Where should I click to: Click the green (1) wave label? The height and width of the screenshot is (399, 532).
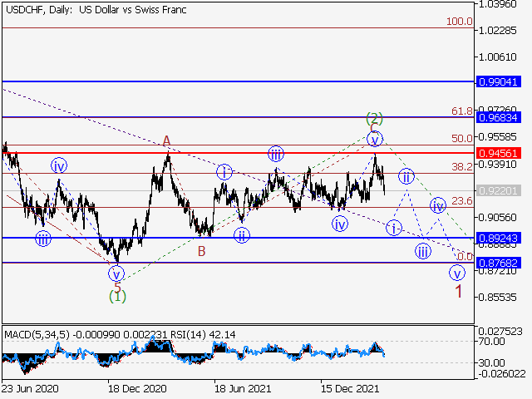[117, 297]
